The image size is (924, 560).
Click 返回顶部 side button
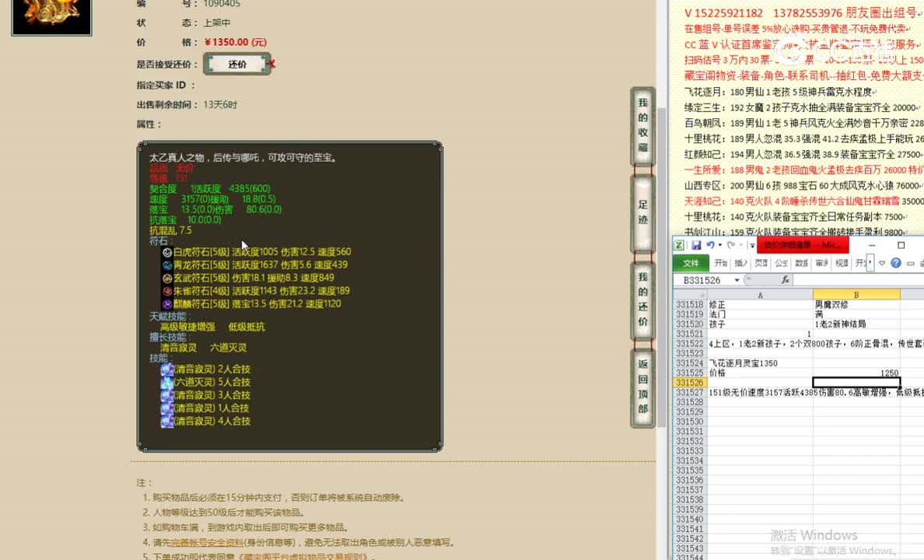tap(642, 387)
